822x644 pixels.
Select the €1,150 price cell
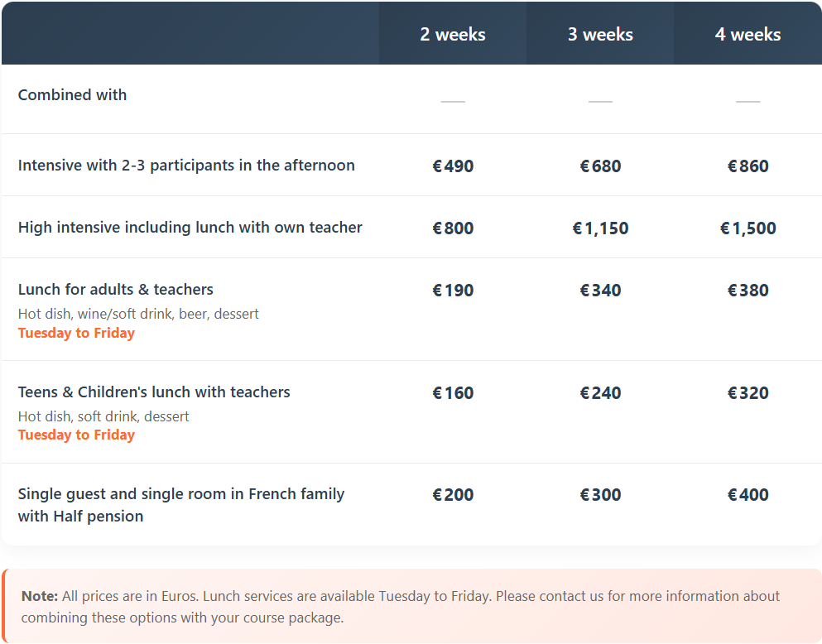(600, 228)
